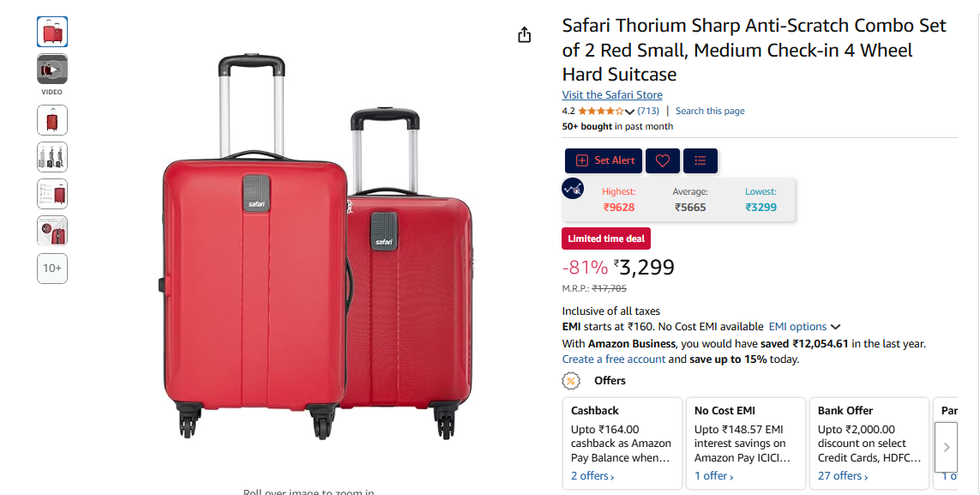Click the share icon above product image
This screenshot has height=495, width=980.
point(525,35)
